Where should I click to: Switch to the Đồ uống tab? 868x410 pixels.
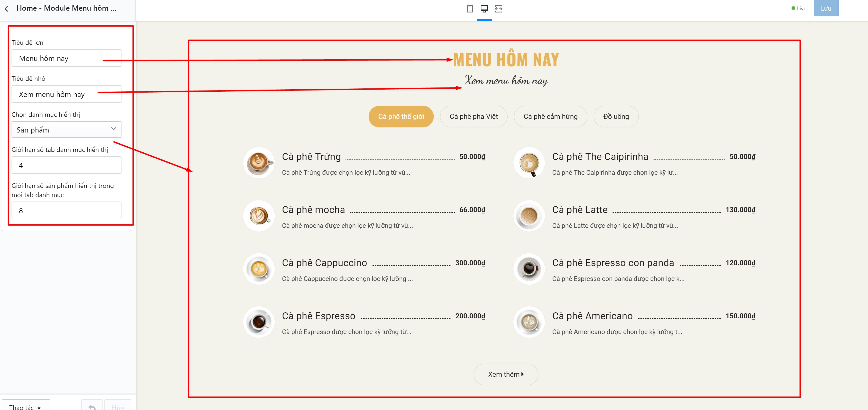pyautogui.click(x=616, y=117)
